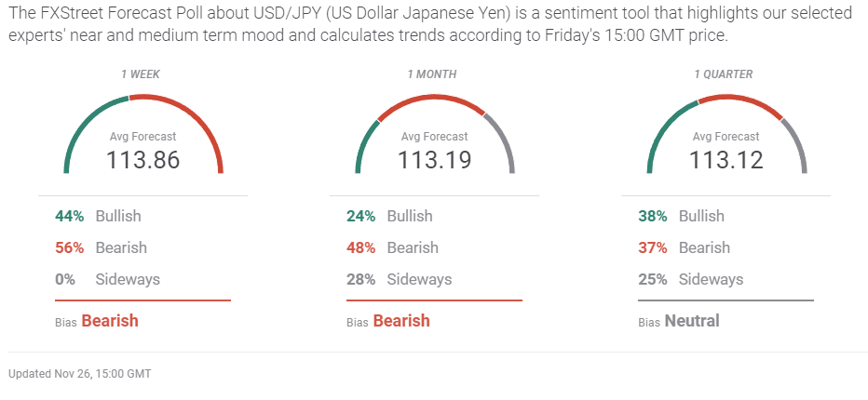Screen dimensions: 868x400
Task: Click the 113.12 average forecast value
Action: pyautogui.click(x=726, y=160)
